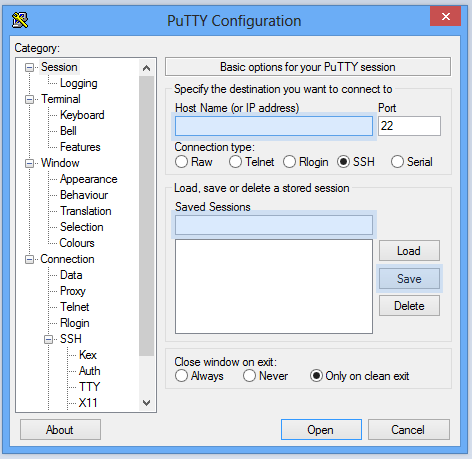Select the Telnet connection type radio
This screenshot has width=472, height=459.
235,162
